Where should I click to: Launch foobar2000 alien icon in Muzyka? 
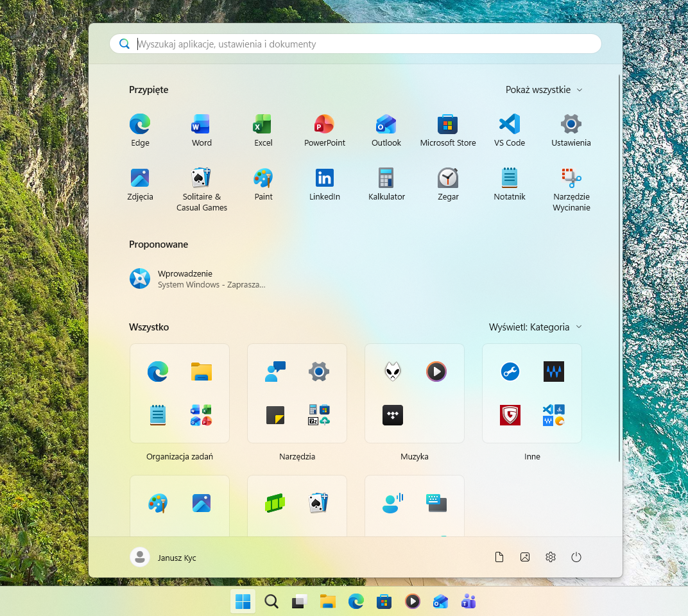(393, 372)
